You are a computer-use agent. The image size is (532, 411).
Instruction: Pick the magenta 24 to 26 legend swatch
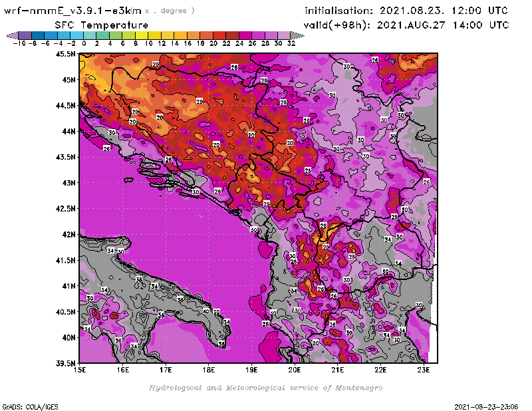point(245,35)
